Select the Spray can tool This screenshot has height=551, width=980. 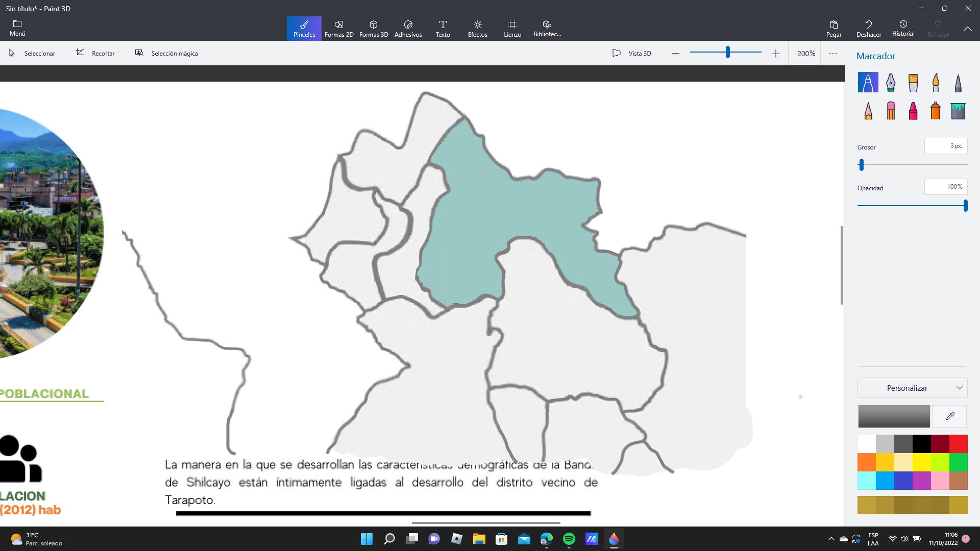pyautogui.click(x=936, y=111)
